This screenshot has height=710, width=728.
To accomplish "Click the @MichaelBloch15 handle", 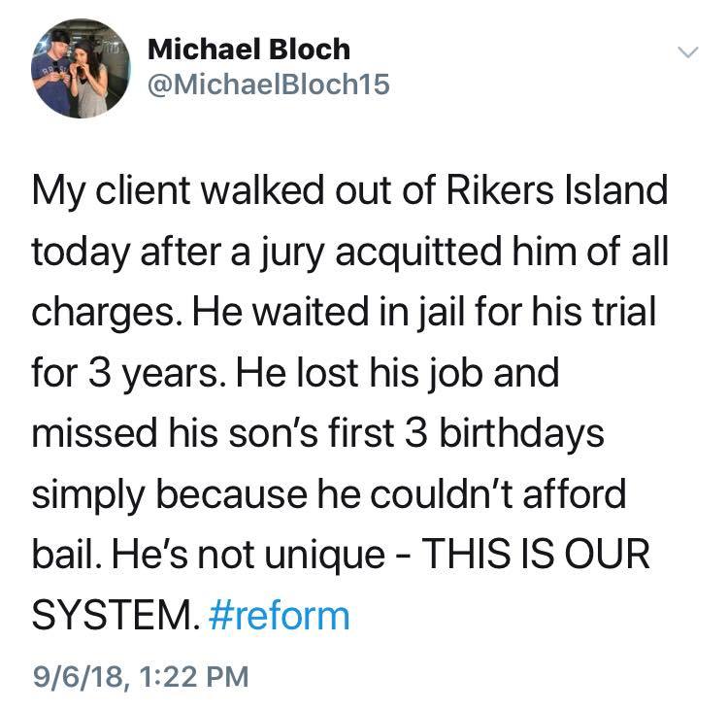I will click(x=268, y=85).
